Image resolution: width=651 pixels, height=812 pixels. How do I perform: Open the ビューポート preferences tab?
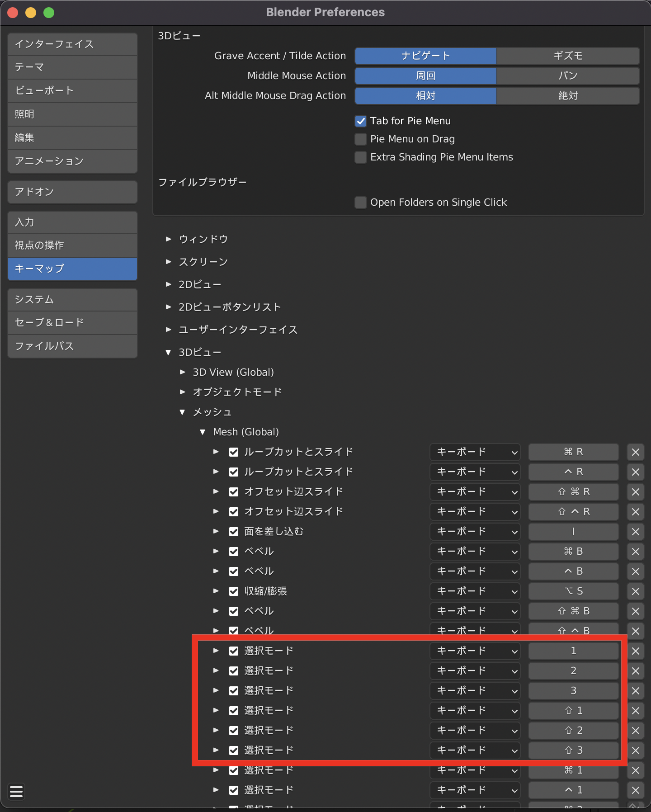(72, 91)
